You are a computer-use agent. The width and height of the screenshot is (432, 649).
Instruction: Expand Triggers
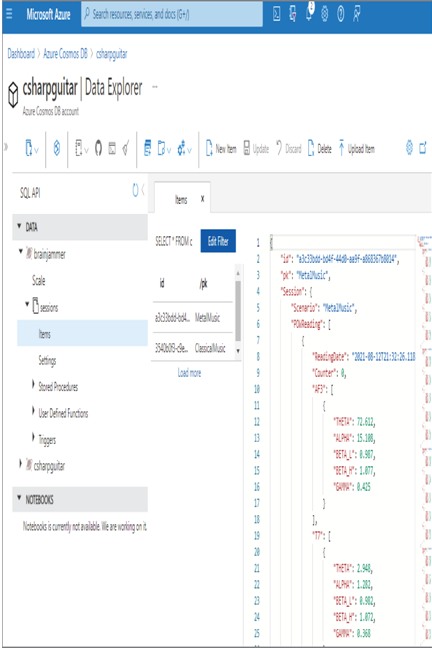click(33, 437)
